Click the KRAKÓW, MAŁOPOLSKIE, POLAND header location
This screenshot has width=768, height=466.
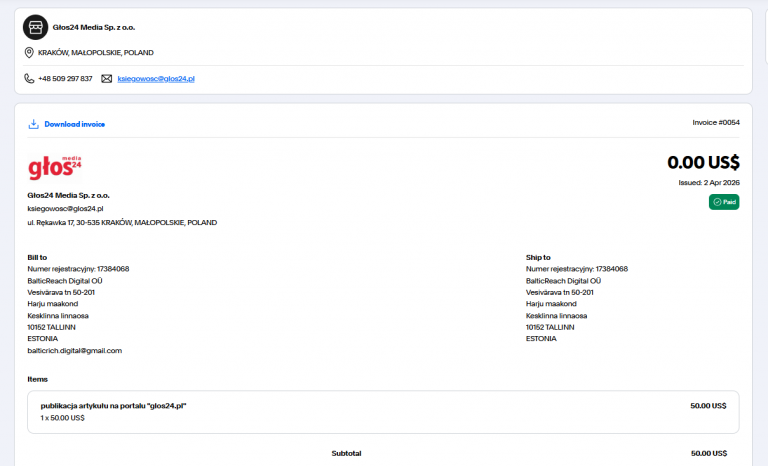tap(96, 52)
